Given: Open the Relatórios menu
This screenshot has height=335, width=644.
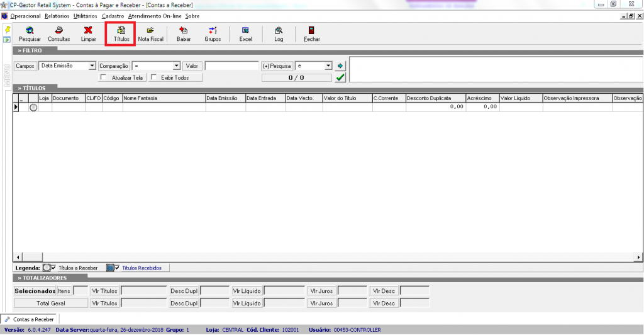Looking at the screenshot, I should click(x=57, y=16).
